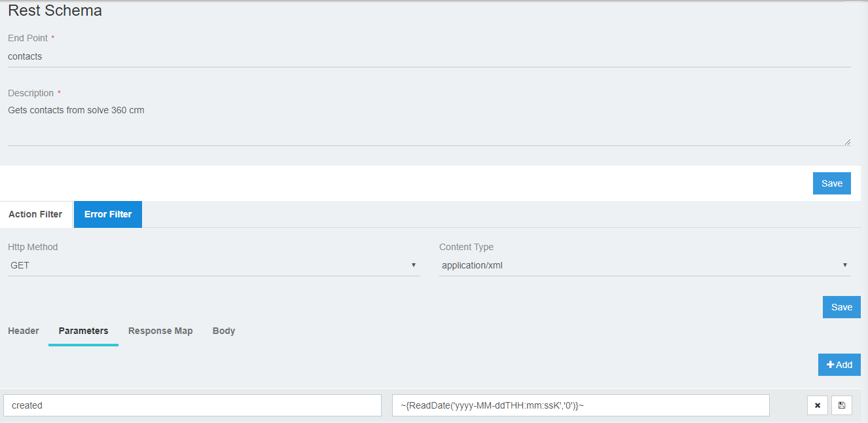Select the Http Method label
Image resolution: width=868 pixels, height=423 pixels.
tap(33, 247)
